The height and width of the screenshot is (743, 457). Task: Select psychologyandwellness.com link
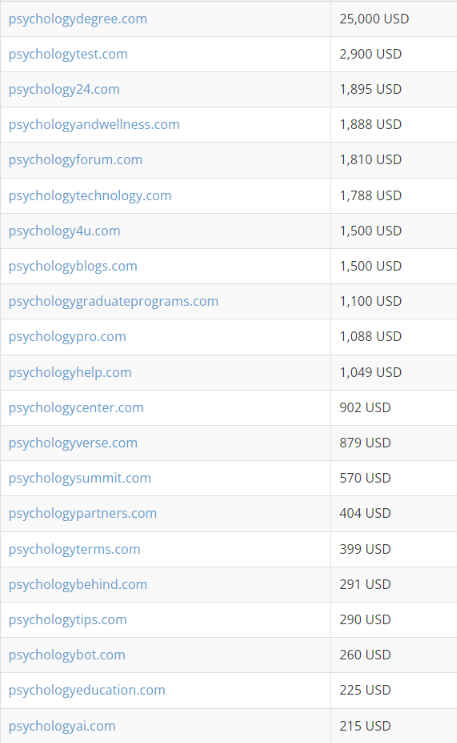(x=94, y=125)
